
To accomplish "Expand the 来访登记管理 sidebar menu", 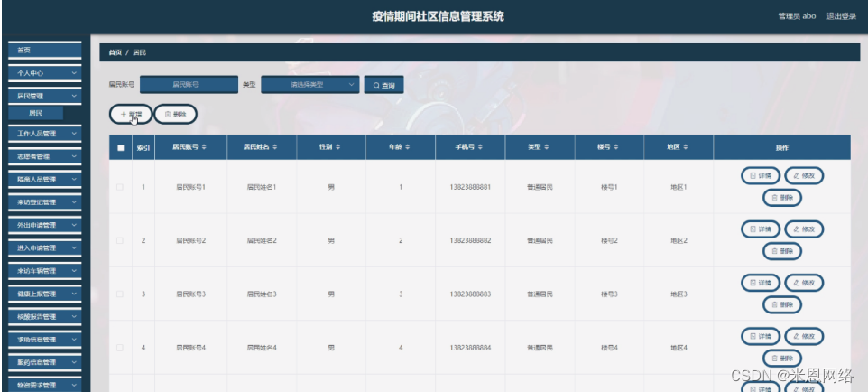I will click(x=45, y=202).
